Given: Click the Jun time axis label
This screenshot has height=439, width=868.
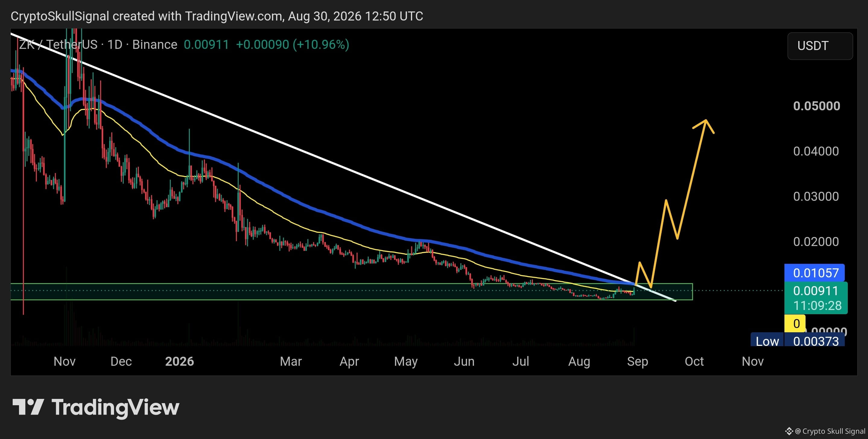Looking at the screenshot, I should [464, 362].
